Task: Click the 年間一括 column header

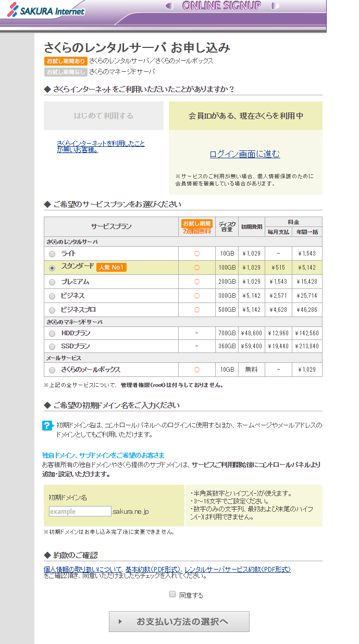Action: 307,232
